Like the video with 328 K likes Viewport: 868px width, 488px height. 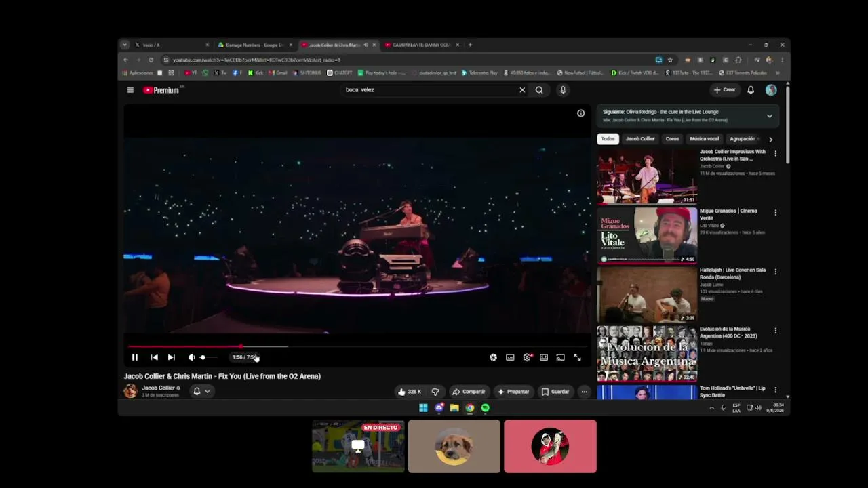coord(410,392)
